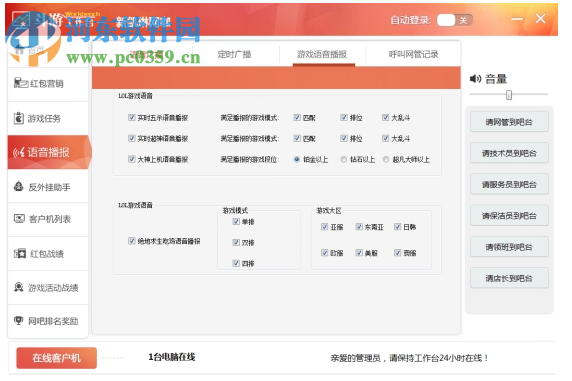
Task: Uncheck the 亚服 game region
Action: pos(325,227)
